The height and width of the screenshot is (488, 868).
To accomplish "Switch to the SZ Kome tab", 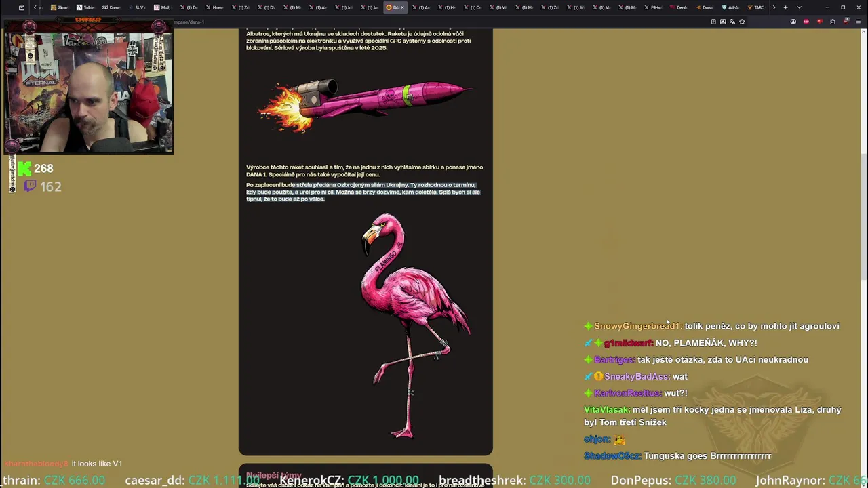I will (x=111, y=7).
